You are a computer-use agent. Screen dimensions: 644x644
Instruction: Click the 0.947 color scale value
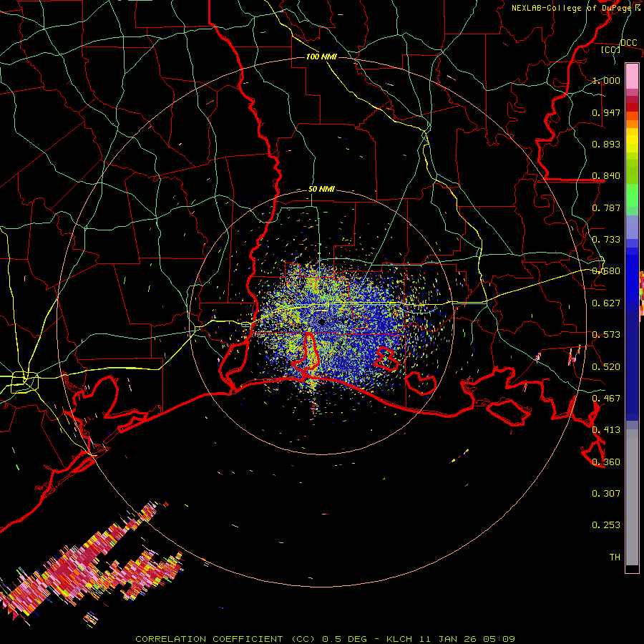pyautogui.click(x=606, y=112)
